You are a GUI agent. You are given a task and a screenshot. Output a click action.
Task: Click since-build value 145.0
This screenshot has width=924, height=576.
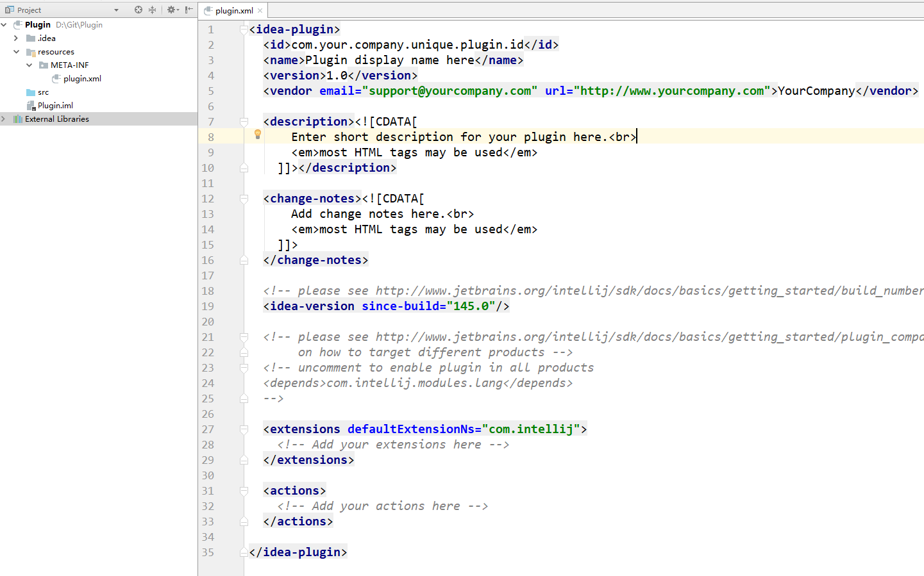click(471, 306)
